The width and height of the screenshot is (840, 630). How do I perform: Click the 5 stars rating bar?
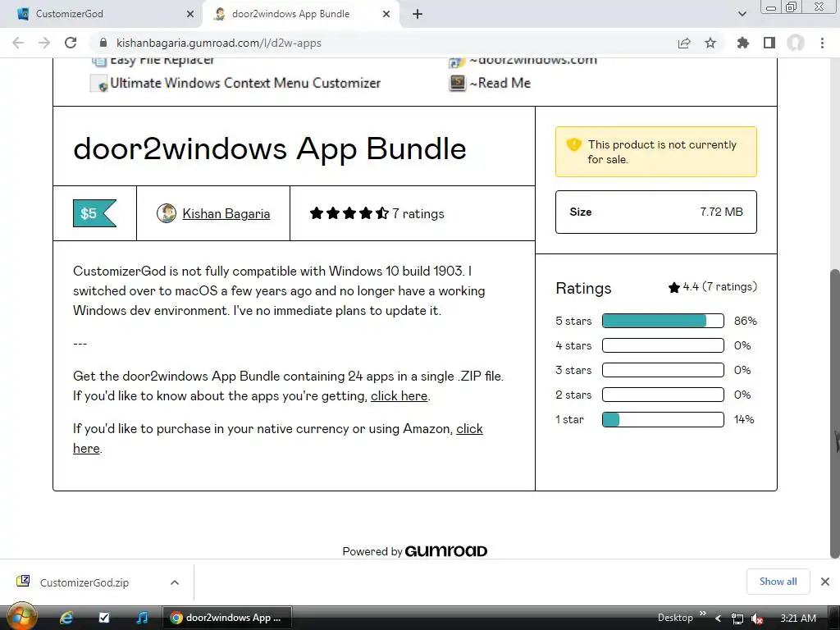coord(663,321)
